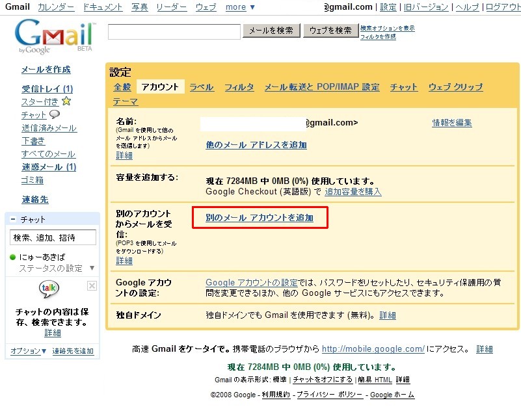This screenshot has width=521, height=420.
Task: Click 検索オプションを表示 link
Action: (x=388, y=28)
